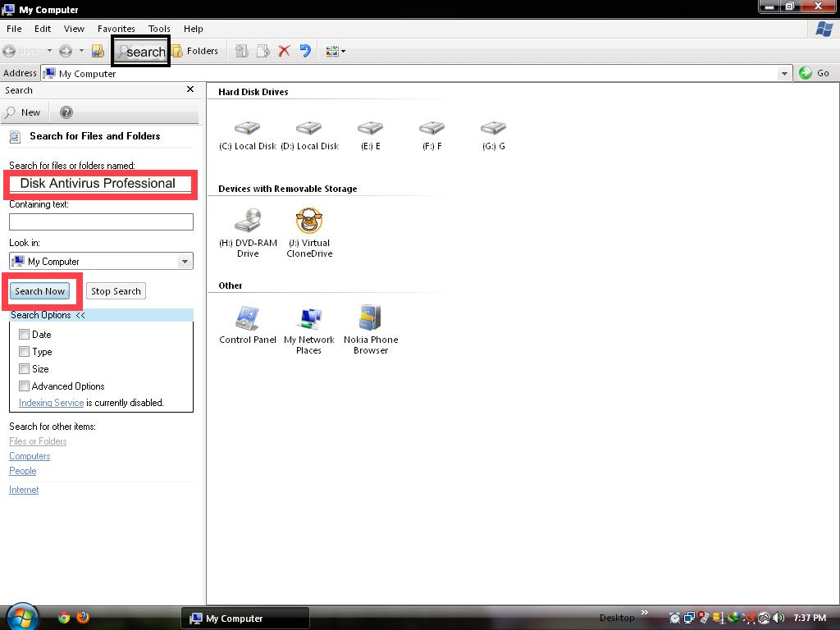
Task: Select the (F:) F drive
Action: click(x=432, y=135)
